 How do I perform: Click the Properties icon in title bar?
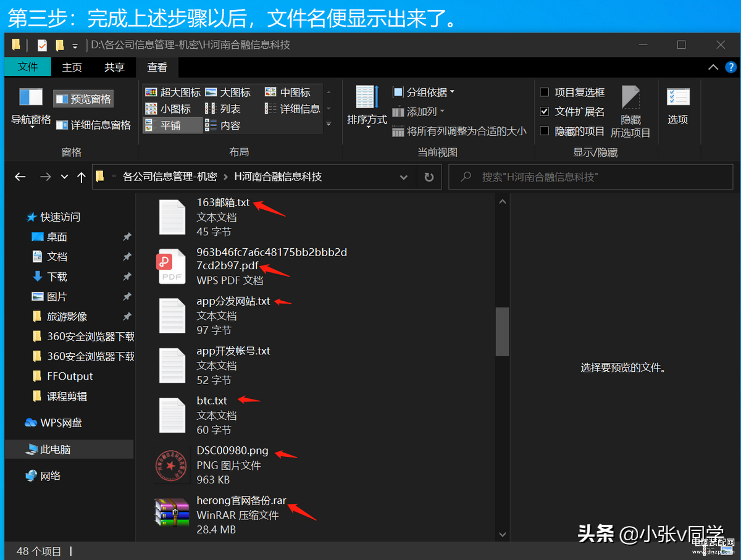[42, 45]
